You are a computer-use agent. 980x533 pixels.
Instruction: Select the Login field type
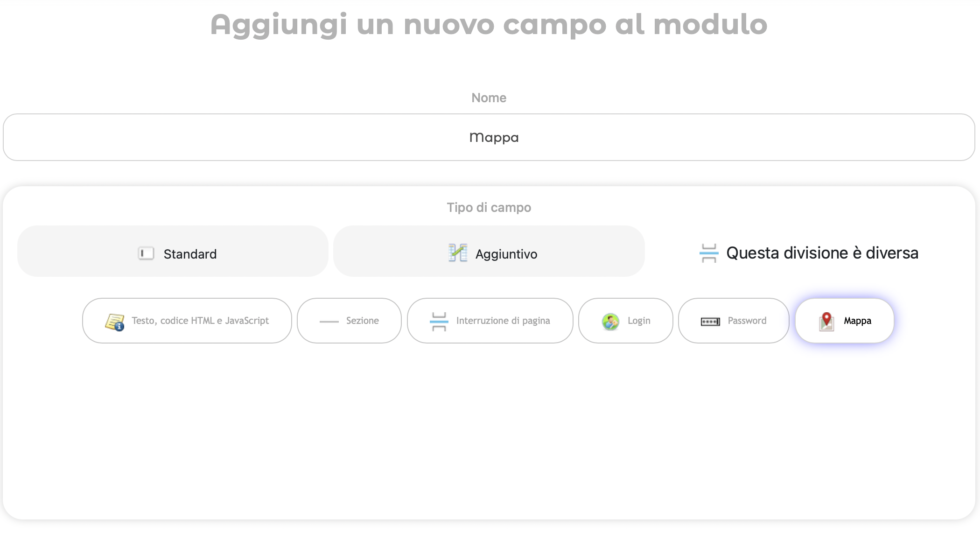pyautogui.click(x=638, y=321)
